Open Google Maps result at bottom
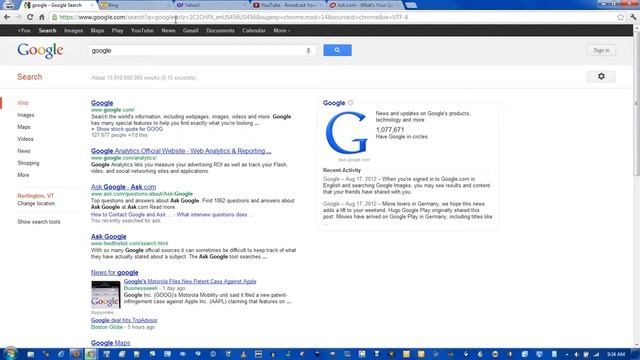The height and width of the screenshot is (360, 640). click(111, 343)
